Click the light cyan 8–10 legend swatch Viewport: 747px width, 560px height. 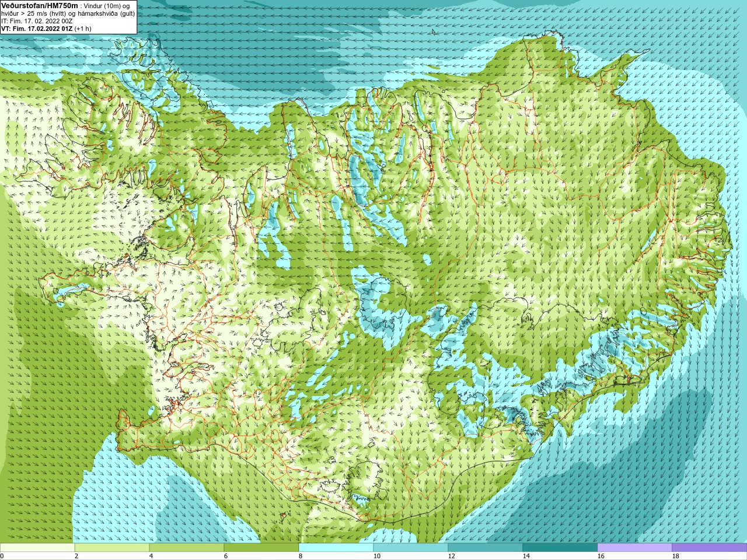336,548
